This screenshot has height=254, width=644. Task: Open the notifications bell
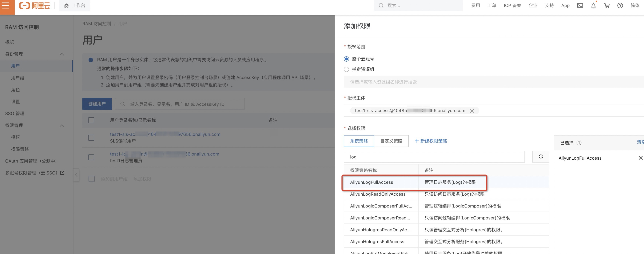593,6
